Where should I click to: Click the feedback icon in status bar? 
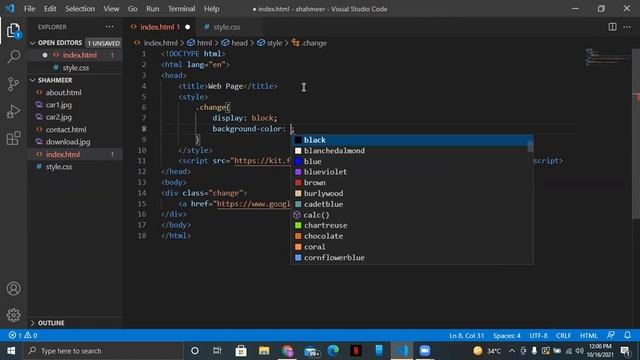click(x=611, y=335)
